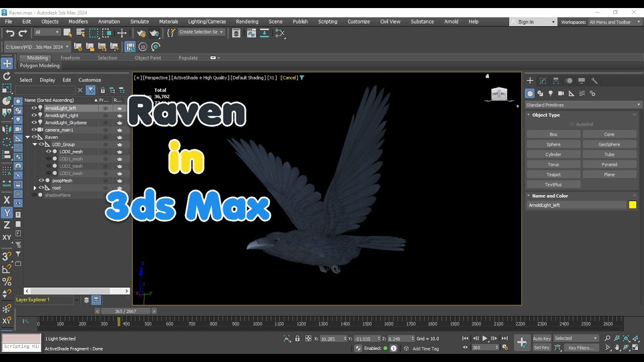644x362 pixels.
Task: Switch to Lights creation category
Action: pyautogui.click(x=550, y=94)
